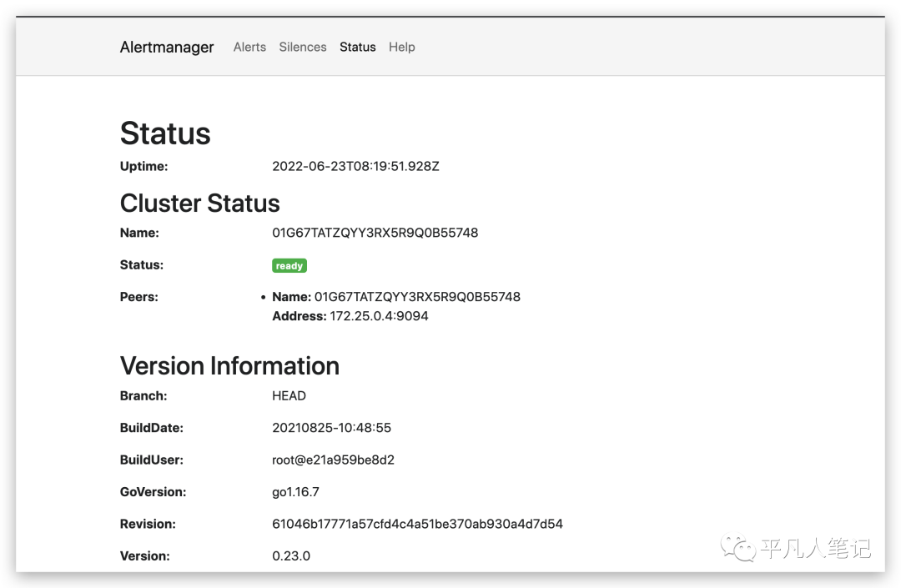901x588 pixels.
Task: Click the GoVersion value go1.16.7
Action: click(x=295, y=492)
